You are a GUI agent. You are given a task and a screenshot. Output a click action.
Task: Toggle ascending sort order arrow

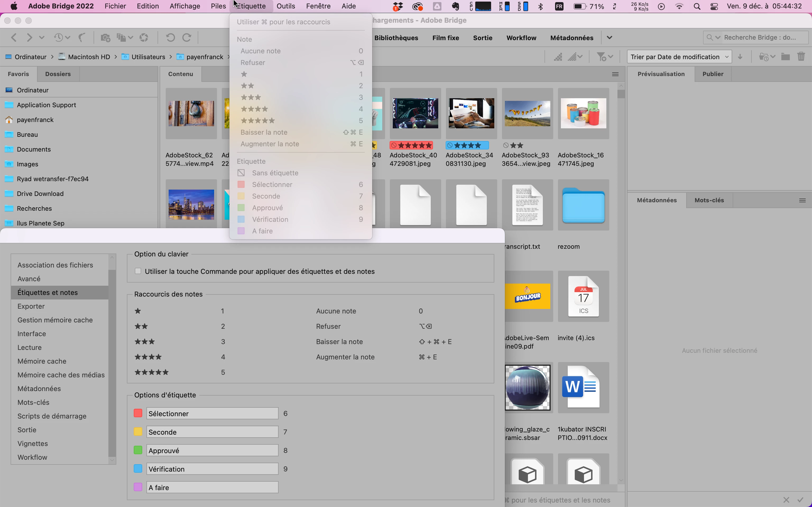740,57
